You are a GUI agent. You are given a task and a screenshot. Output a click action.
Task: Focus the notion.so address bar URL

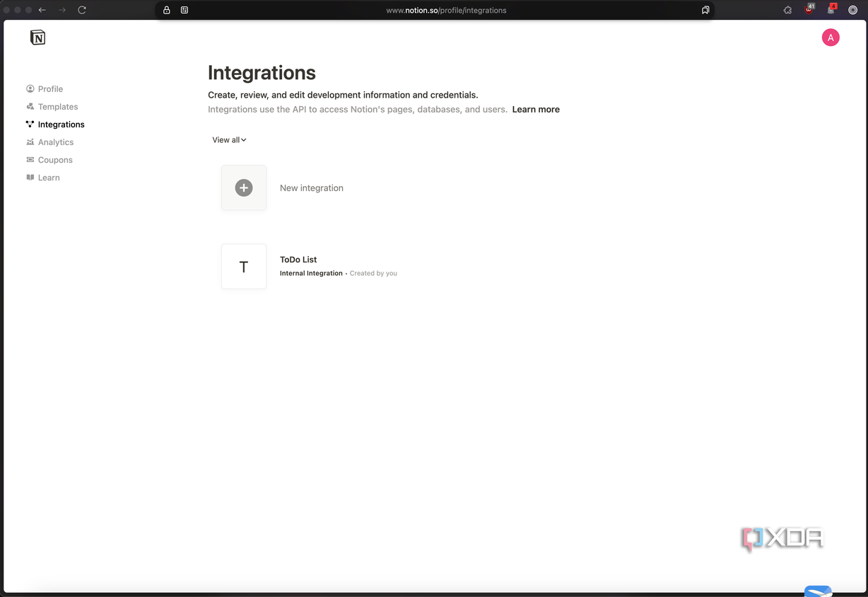[446, 11]
